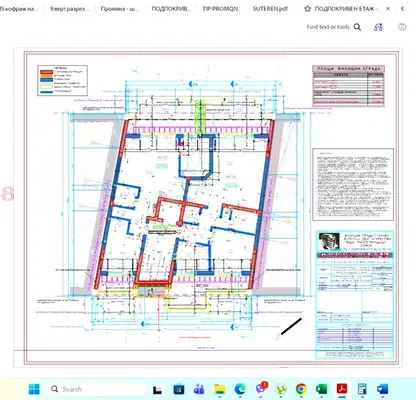Screen dimensions: 416x400
Task: Open Excel from the taskbar
Action: point(321,389)
